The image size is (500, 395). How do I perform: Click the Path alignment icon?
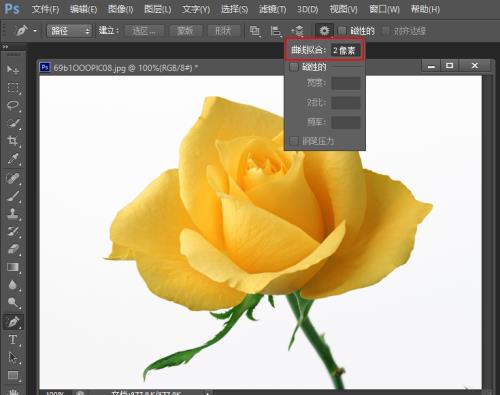tap(276, 31)
